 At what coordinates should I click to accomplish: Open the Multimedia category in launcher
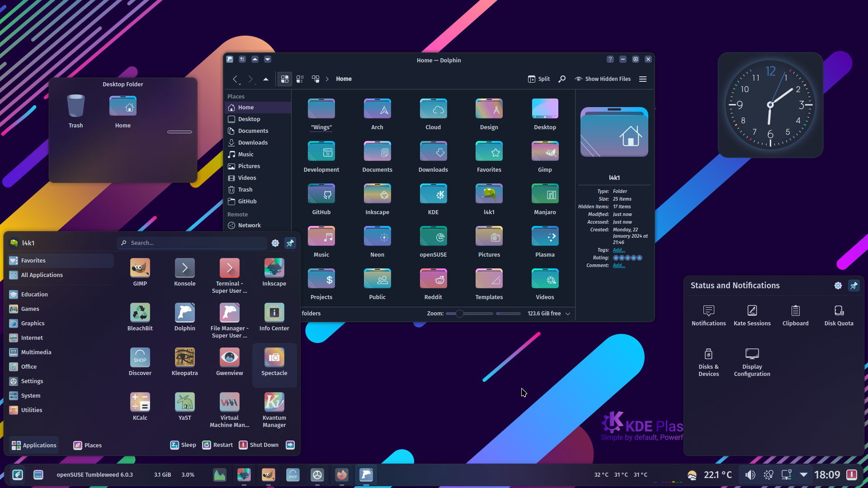pyautogui.click(x=61, y=352)
